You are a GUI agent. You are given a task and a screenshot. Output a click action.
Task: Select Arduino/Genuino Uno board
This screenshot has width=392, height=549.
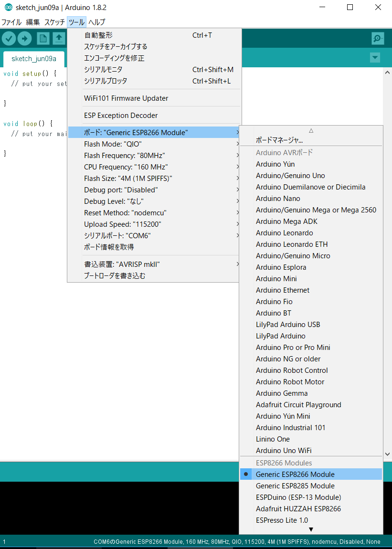tap(311, 176)
